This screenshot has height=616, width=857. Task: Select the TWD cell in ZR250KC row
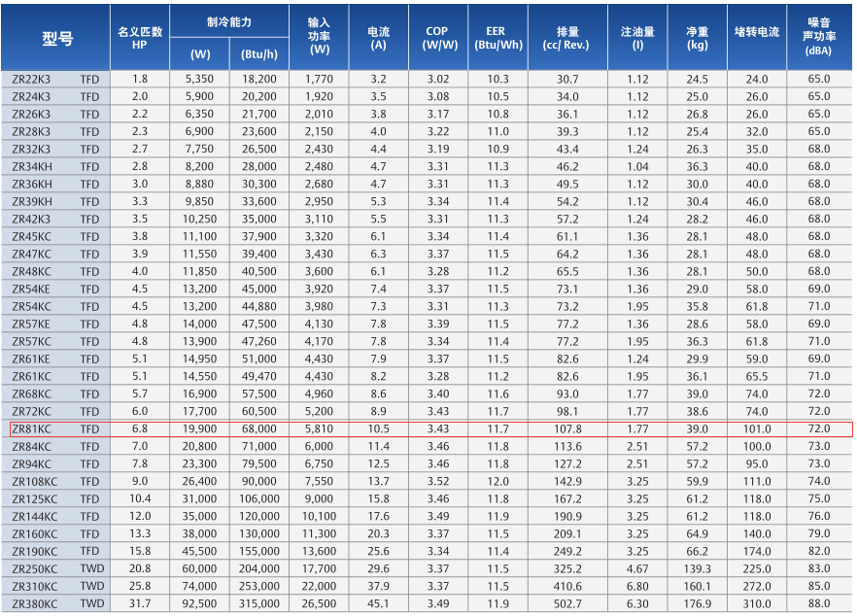(x=91, y=568)
